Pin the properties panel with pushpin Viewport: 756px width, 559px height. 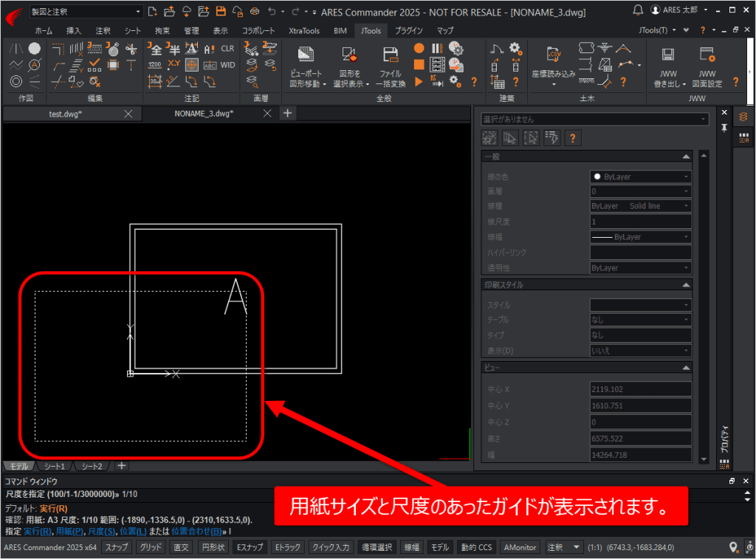tap(724, 128)
